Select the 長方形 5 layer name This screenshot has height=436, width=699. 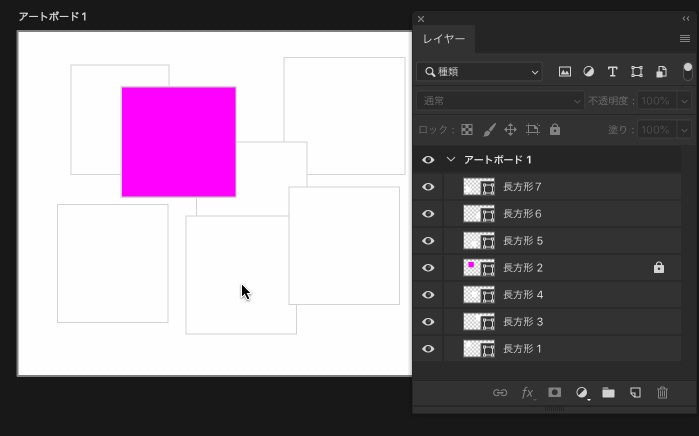click(x=523, y=241)
